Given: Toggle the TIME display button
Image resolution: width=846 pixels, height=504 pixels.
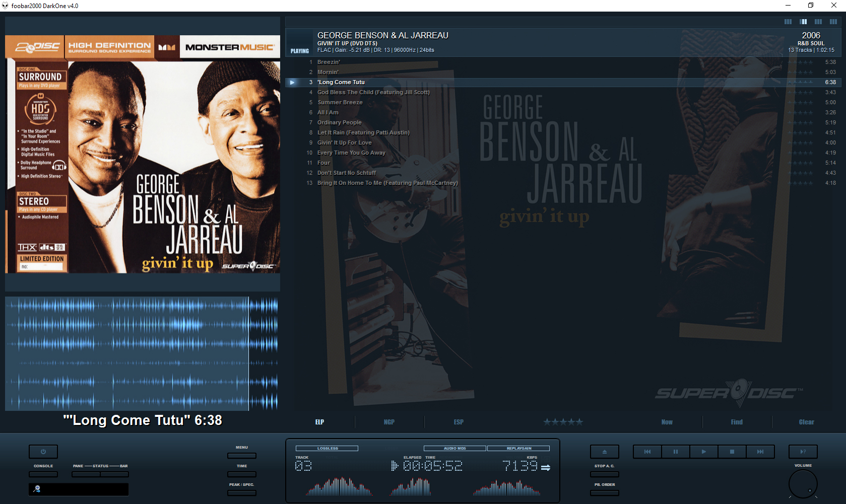Looking at the screenshot, I should (242, 474).
